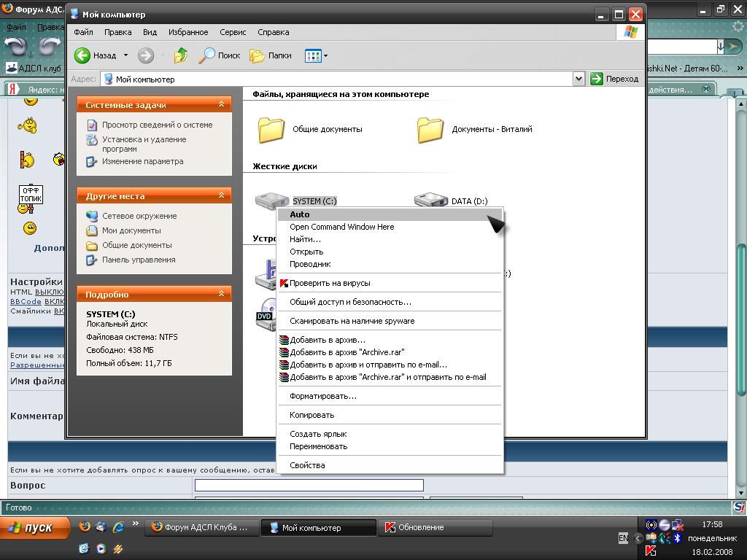Open the DATA (D:) drive icon
Screen dimensions: 747x560
click(430, 201)
